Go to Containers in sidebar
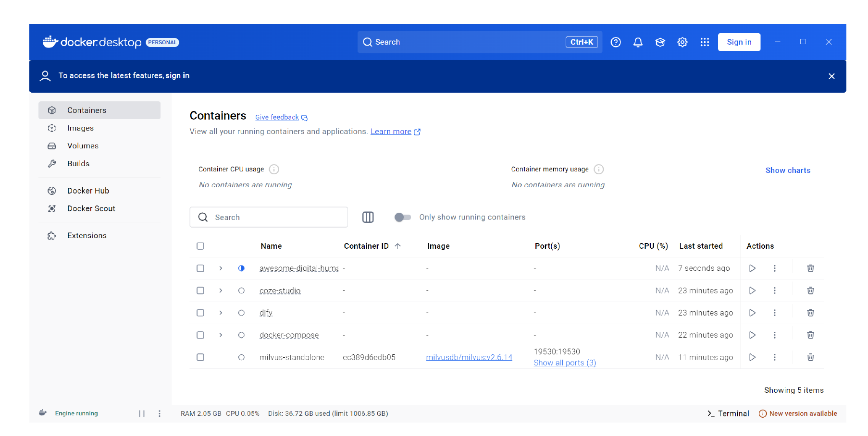The image size is (868, 436). (x=99, y=110)
